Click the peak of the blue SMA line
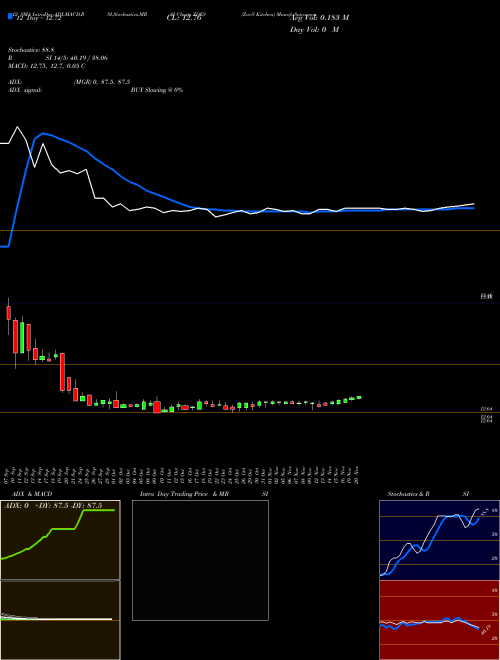Screen dimensions: 500x660 pos(44,133)
